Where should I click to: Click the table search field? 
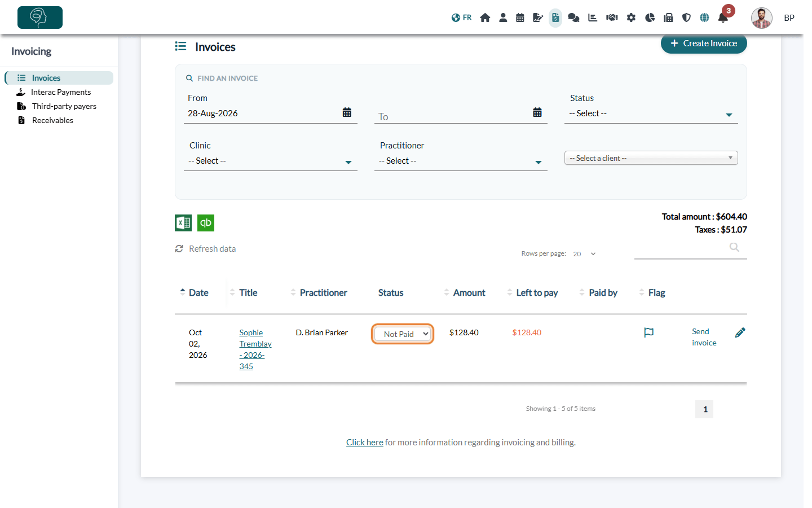pos(691,248)
